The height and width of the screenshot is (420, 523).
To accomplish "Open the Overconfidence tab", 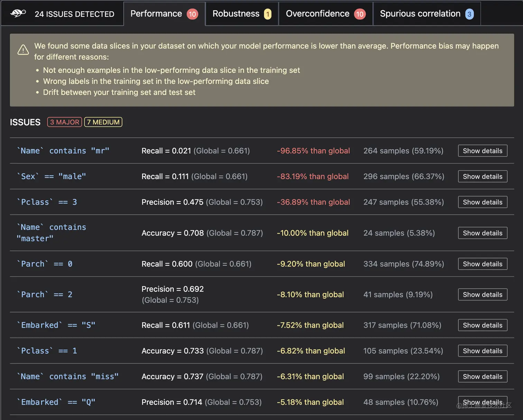I will [x=318, y=14].
